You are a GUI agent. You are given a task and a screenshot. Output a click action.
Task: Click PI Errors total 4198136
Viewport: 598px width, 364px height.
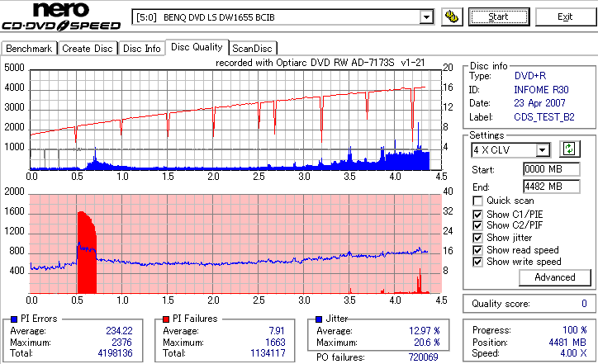(x=115, y=353)
